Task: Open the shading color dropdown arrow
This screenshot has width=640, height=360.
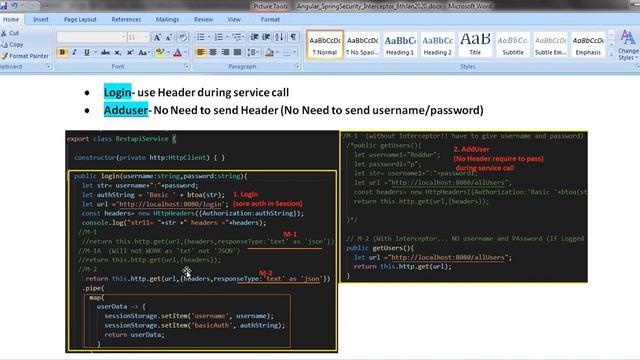Action: click(278, 53)
